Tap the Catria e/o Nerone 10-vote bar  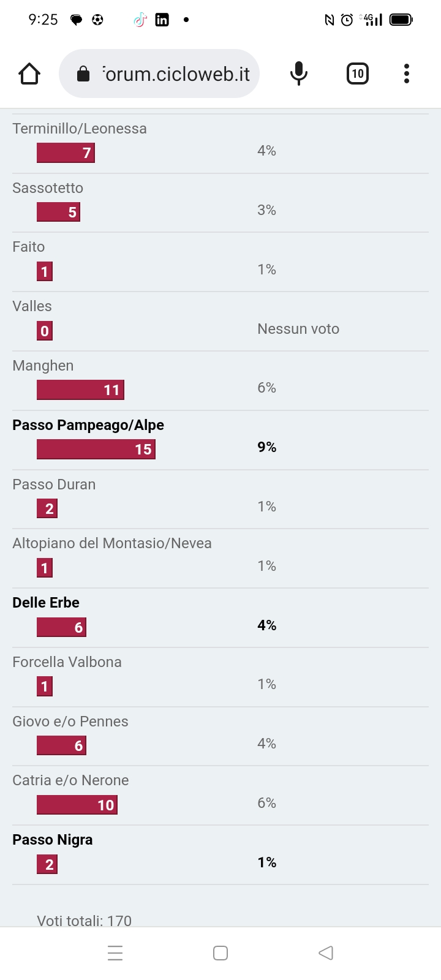(x=77, y=805)
